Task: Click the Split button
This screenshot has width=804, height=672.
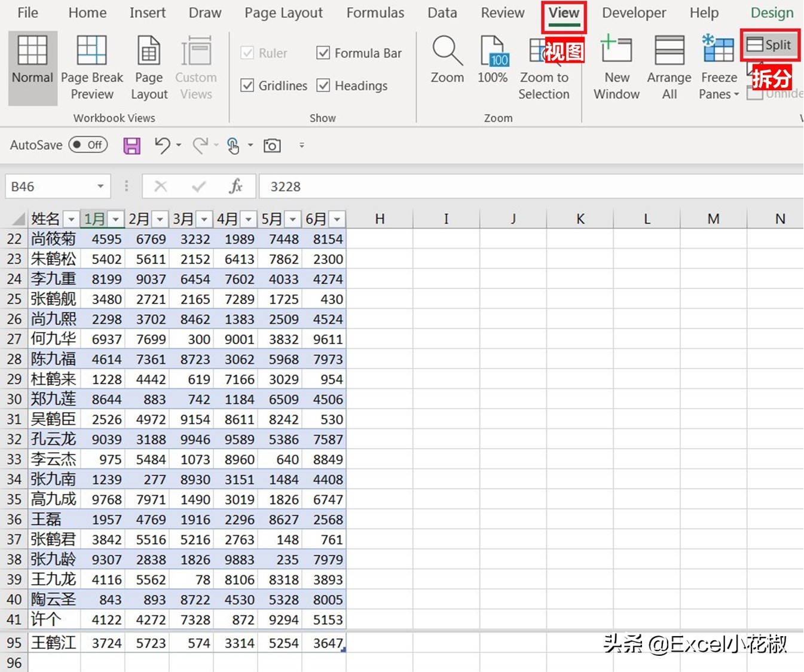Action: click(x=770, y=44)
